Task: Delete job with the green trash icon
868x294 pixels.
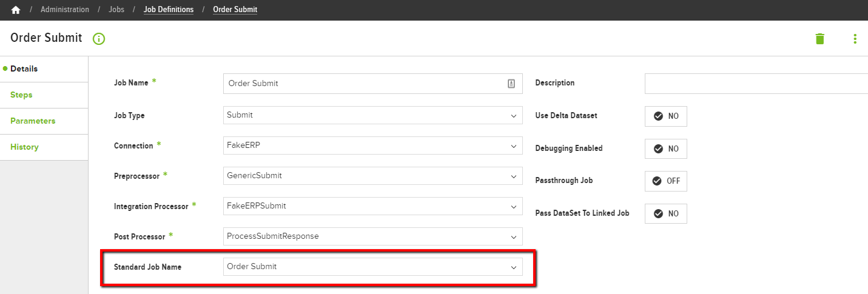Action: (x=820, y=39)
